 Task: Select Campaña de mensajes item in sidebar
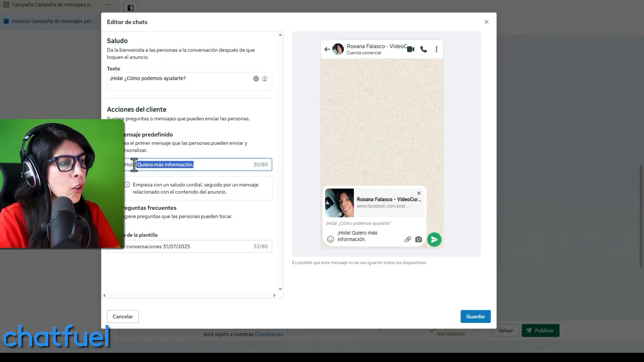coord(53,5)
